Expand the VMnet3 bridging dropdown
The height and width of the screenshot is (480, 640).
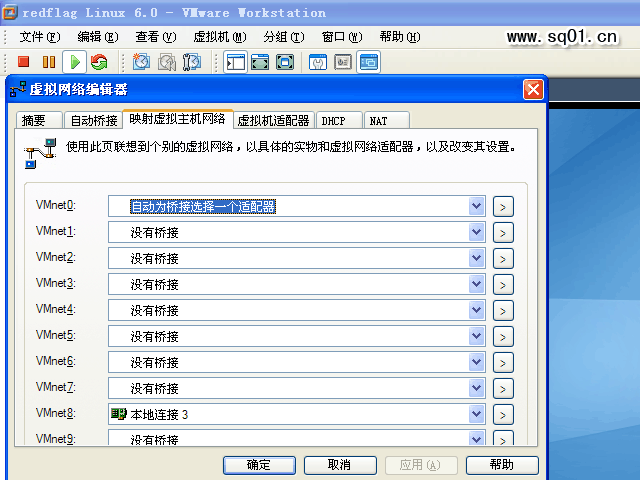coord(476,284)
